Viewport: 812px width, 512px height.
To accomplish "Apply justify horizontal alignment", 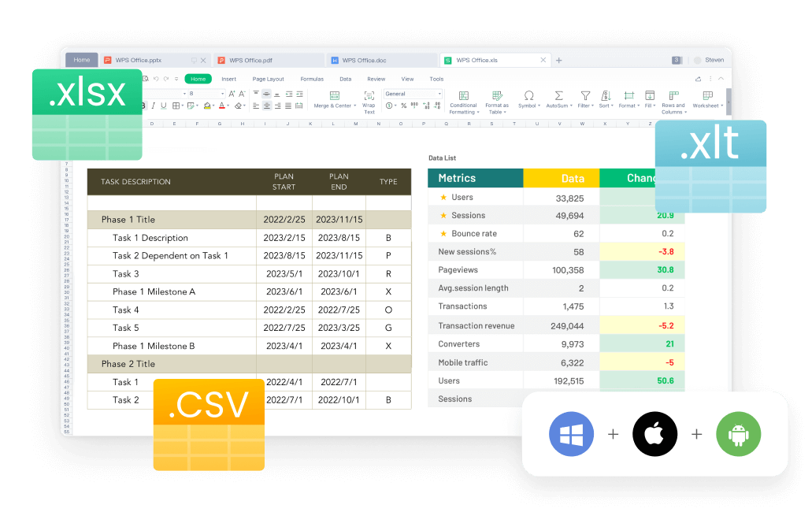I will 288,106.
